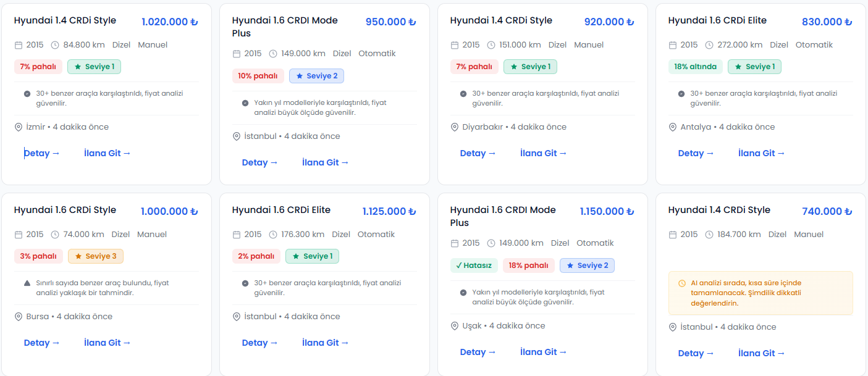
Task: Click the location pin next to Uşak
Action: [x=455, y=326]
